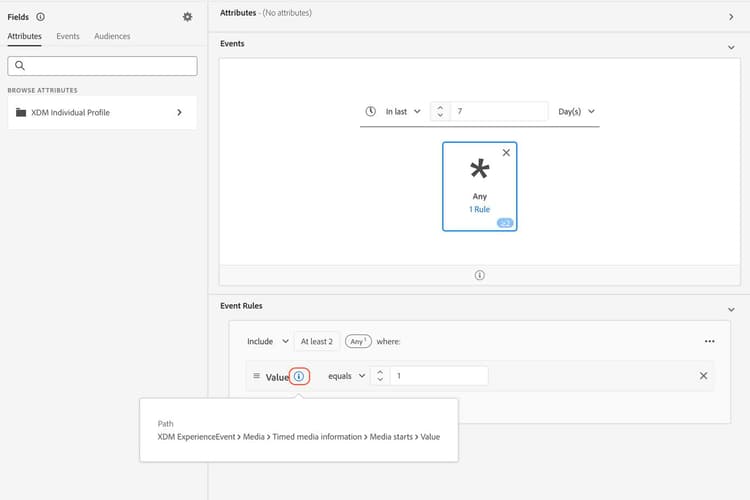Click the days stepper arrows
The image size is (750, 500).
(440, 111)
